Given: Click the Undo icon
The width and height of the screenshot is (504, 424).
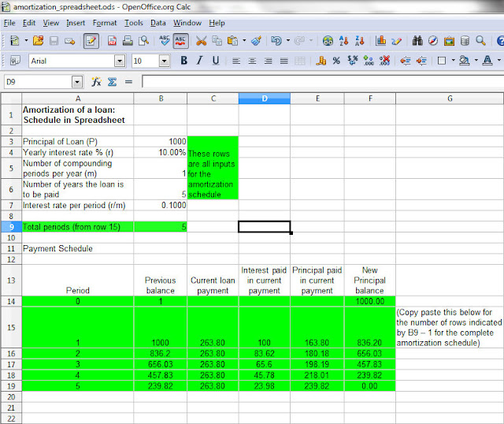Looking at the screenshot, I should click(276, 41).
